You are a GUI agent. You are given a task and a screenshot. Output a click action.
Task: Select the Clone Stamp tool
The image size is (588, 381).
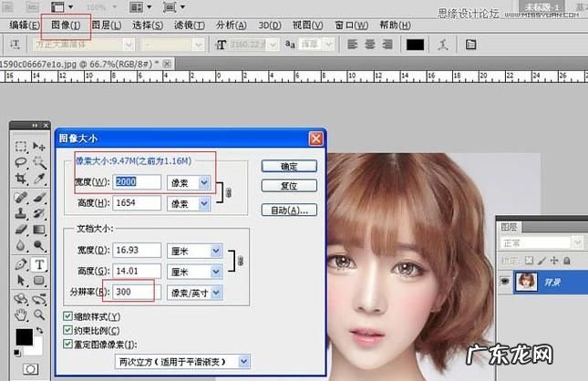21,213
